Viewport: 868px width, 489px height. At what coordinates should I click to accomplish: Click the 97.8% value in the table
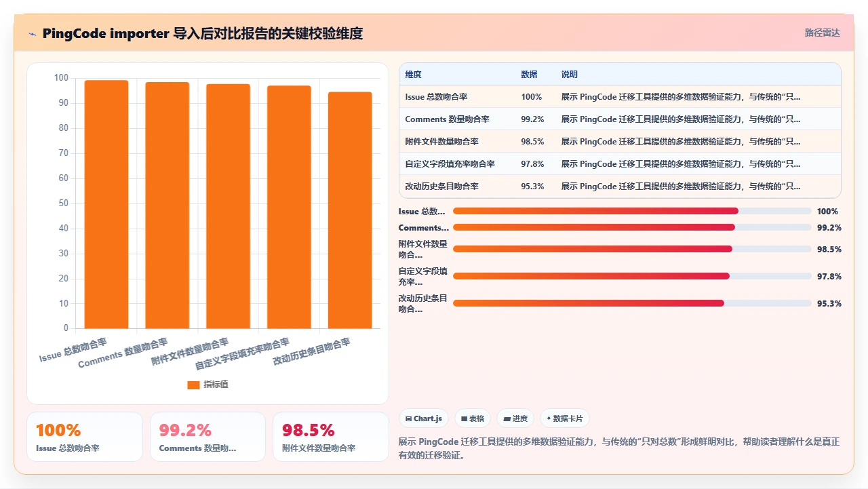(x=532, y=164)
